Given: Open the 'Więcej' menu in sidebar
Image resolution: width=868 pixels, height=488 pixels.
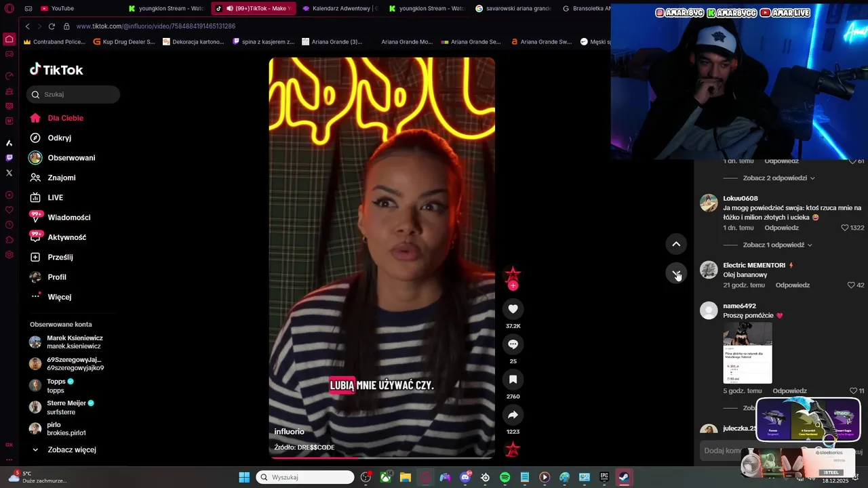Looking at the screenshot, I should 52,297.
